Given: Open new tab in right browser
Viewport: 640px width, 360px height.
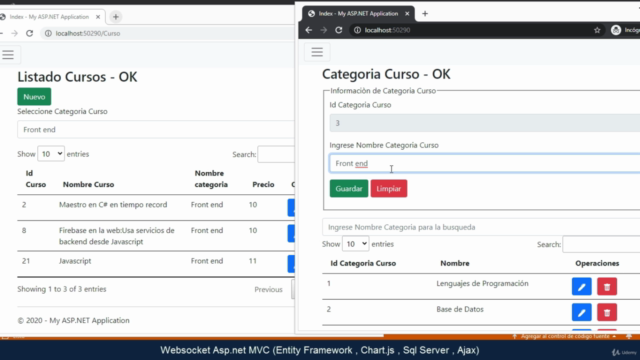Looking at the screenshot, I should point(425,13).
